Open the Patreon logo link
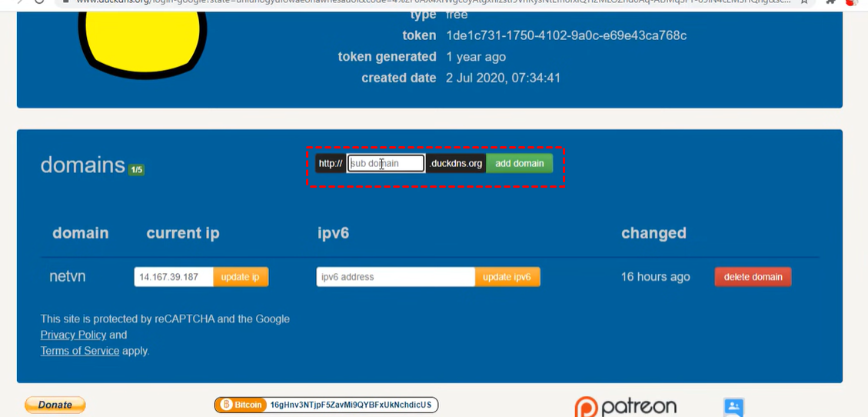 tap(626, 407)
